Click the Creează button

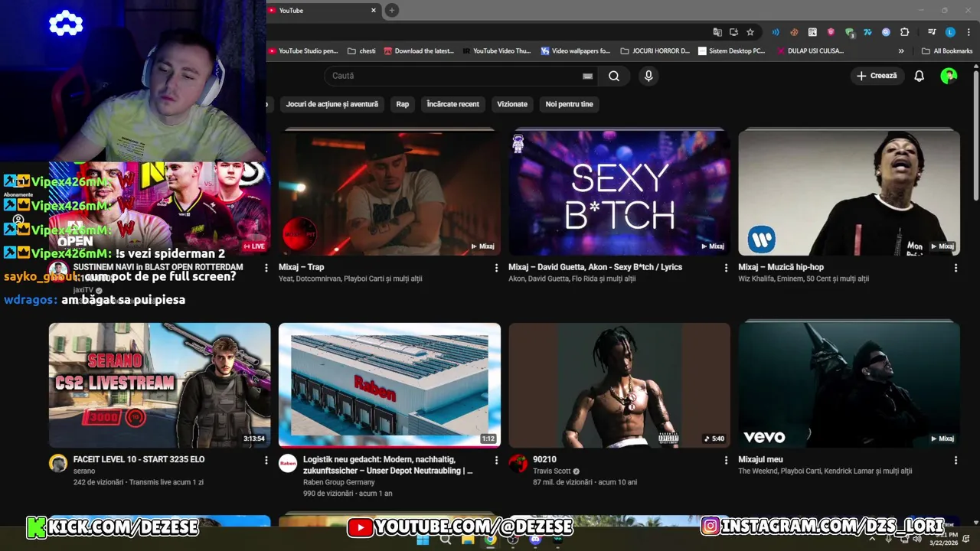pyautogui.click(x=877, y=76)
